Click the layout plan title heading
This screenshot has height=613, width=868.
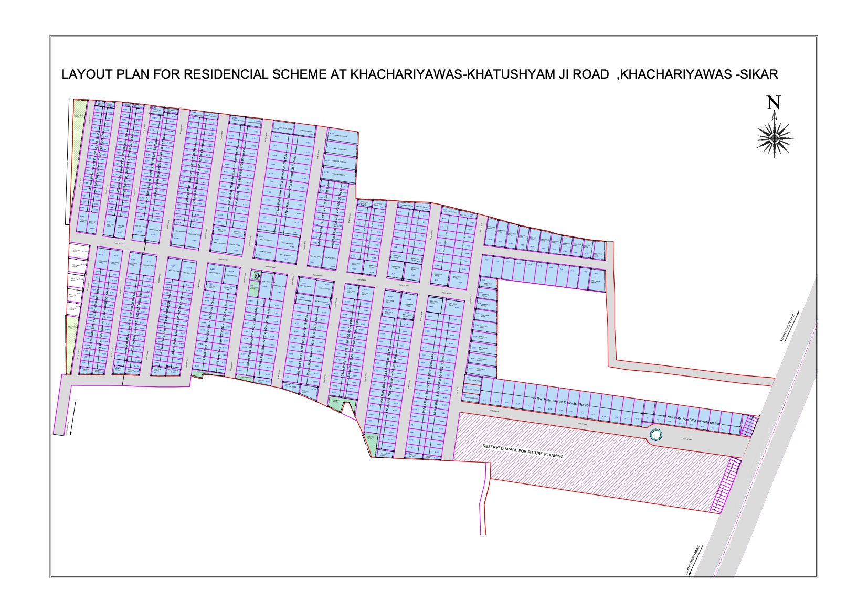420,74
